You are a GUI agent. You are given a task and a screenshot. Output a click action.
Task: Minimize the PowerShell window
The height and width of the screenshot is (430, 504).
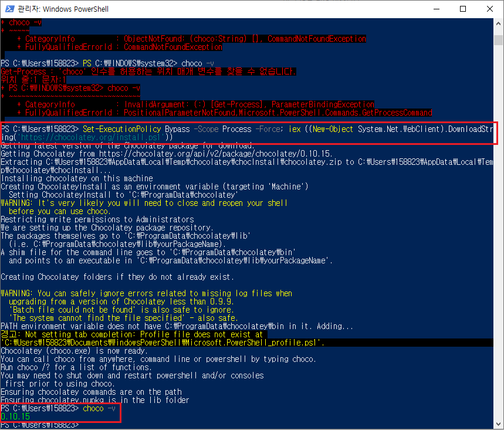point(436,9)
